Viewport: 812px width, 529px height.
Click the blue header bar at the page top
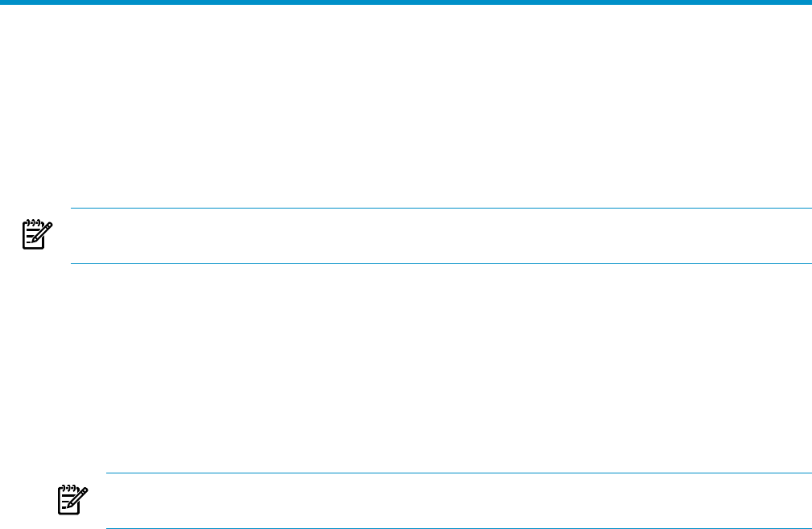click(x=406, y=2)
